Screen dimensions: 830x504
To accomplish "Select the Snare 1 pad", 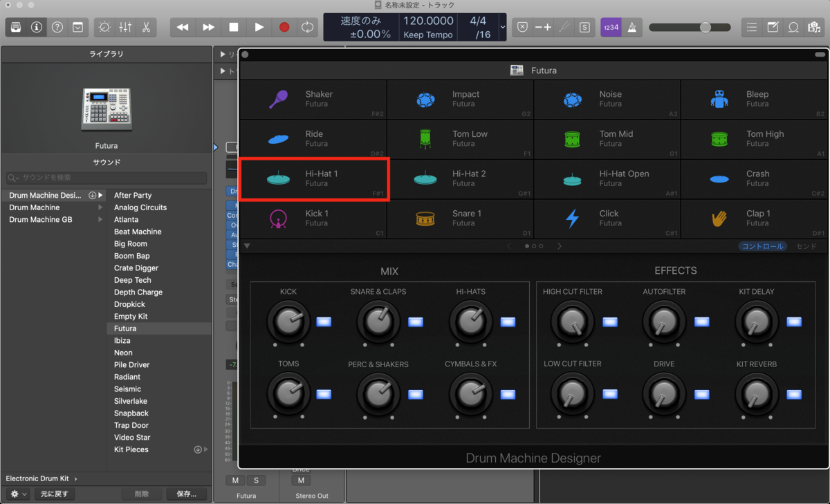I will click(460, 218).
